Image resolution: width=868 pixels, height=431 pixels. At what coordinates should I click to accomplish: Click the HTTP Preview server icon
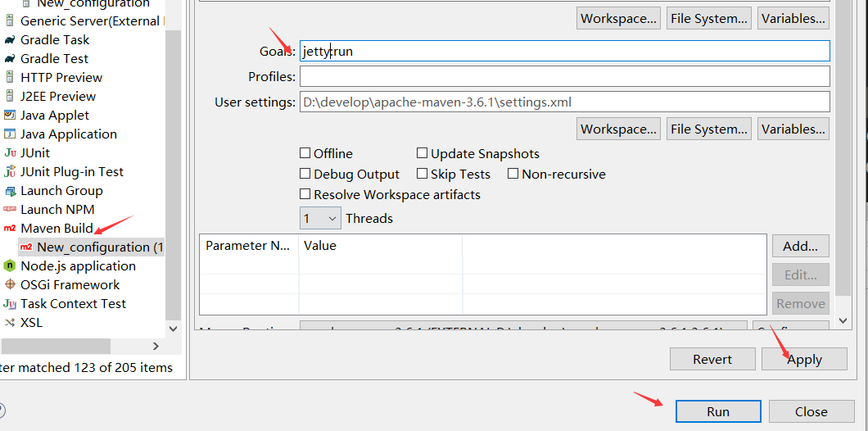coord(9,78)
